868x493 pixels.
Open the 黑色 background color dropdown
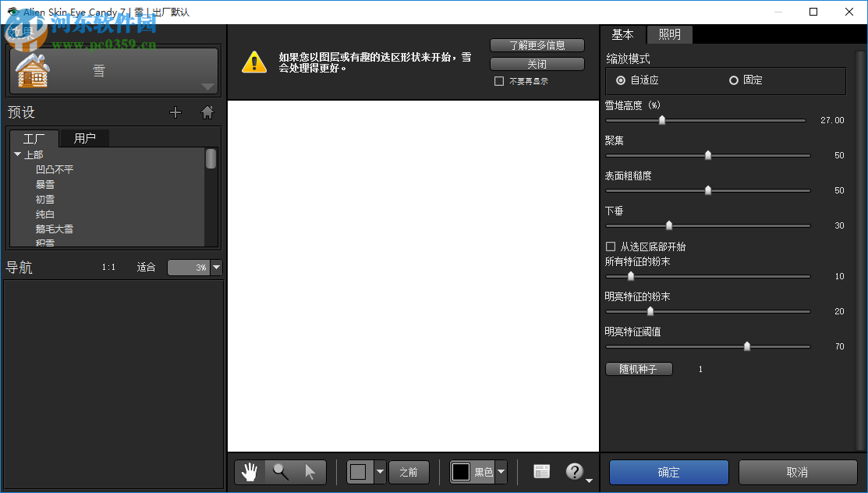(500, 471)
